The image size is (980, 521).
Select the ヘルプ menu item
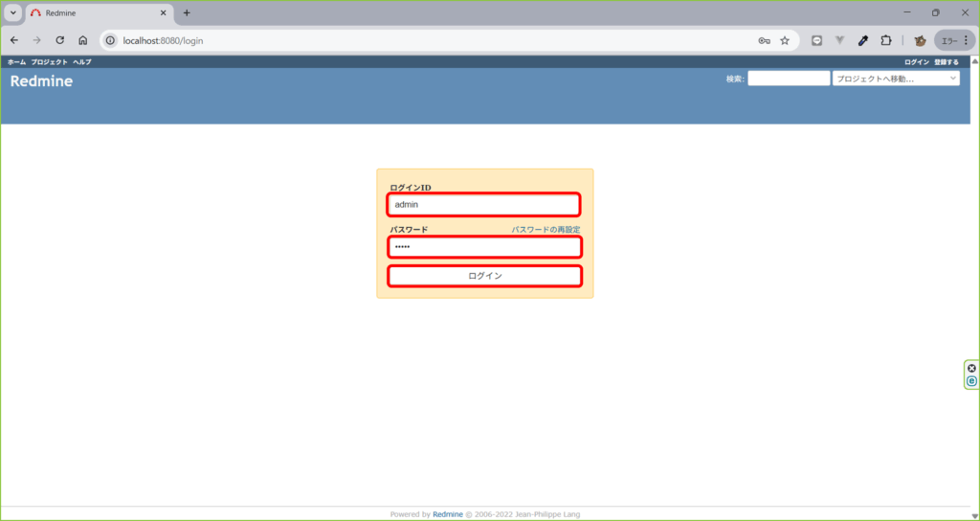[x=82, y=62]
